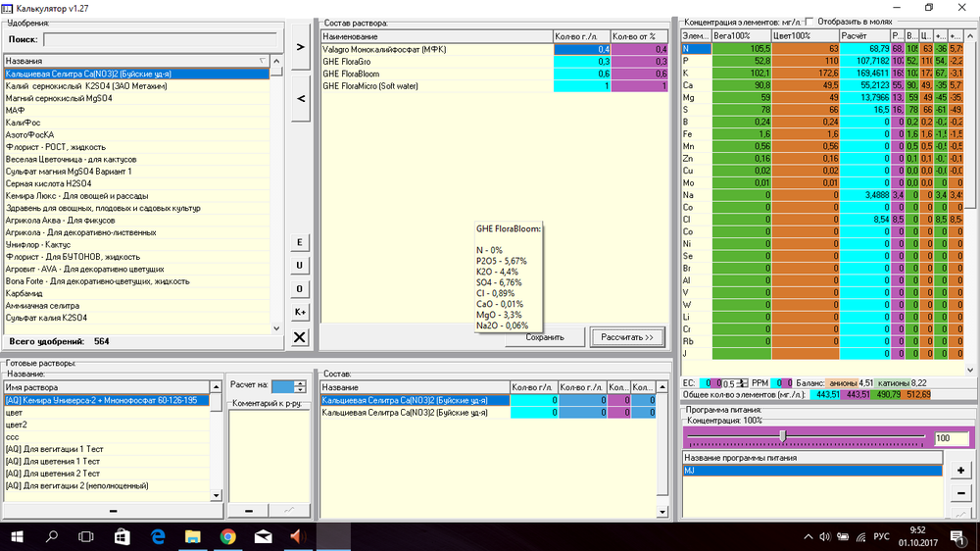The width and height of the screenshot is (980, 551).
Task: Select nutrition program 'MJ'
Action: coord(811,471)
